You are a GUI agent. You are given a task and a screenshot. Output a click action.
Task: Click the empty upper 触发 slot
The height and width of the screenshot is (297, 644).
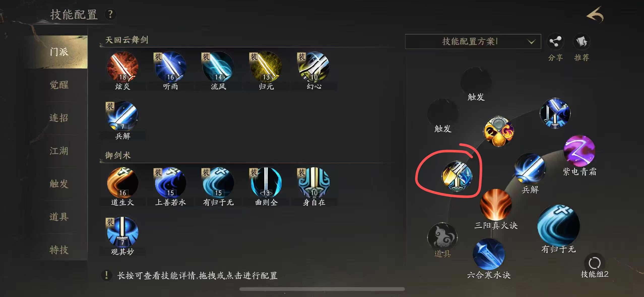(x=476, y=82)
